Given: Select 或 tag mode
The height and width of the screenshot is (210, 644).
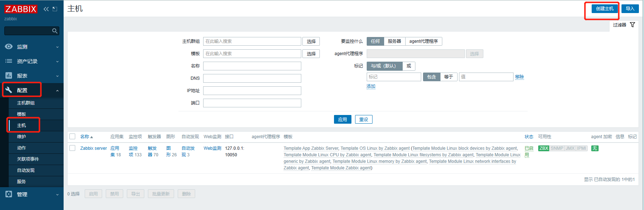Looking at the screenshot, I should coord(409,66).
